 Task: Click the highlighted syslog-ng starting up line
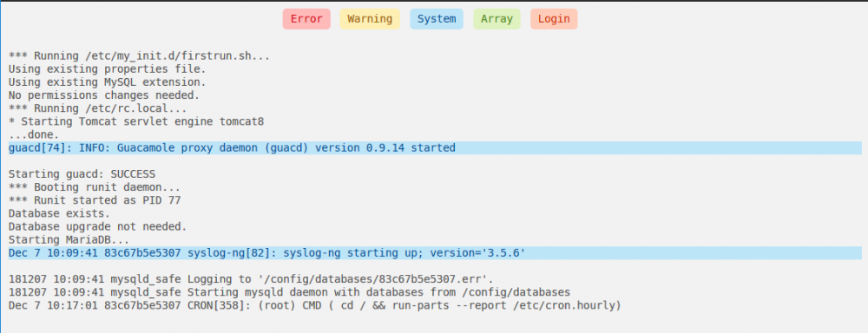(435, 253)
